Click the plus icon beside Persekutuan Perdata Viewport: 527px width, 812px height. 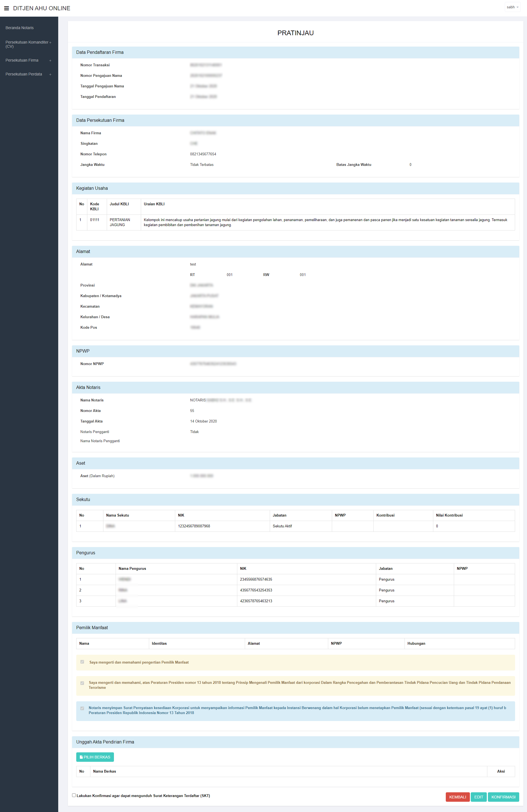pyautogui.click(x=50, y=74)
